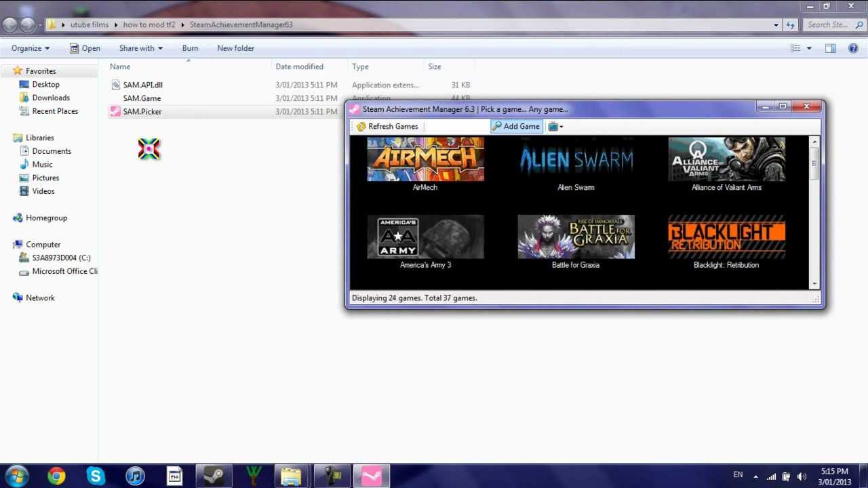Open Desktop in the navigation pane

click(45, 84)
